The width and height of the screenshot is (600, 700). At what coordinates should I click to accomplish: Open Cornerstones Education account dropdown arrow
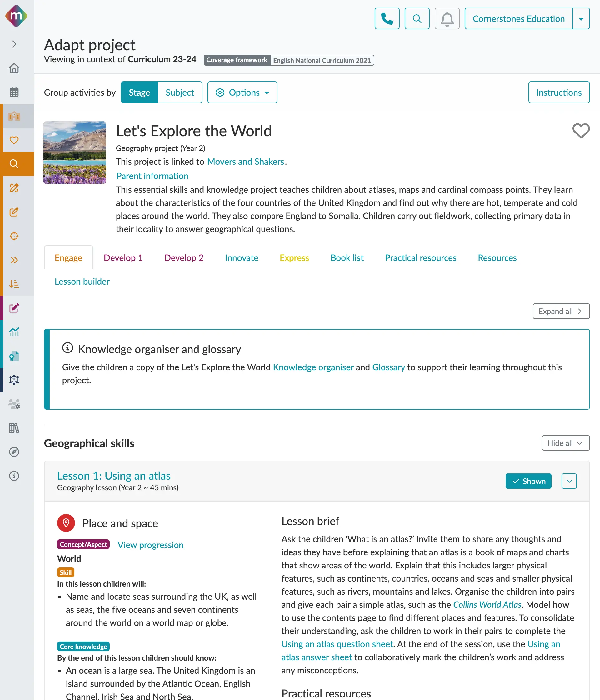point(581,19)
